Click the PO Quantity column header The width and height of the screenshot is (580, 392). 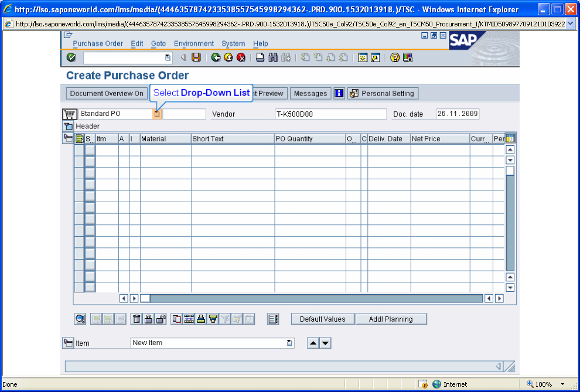pos(310,139)
